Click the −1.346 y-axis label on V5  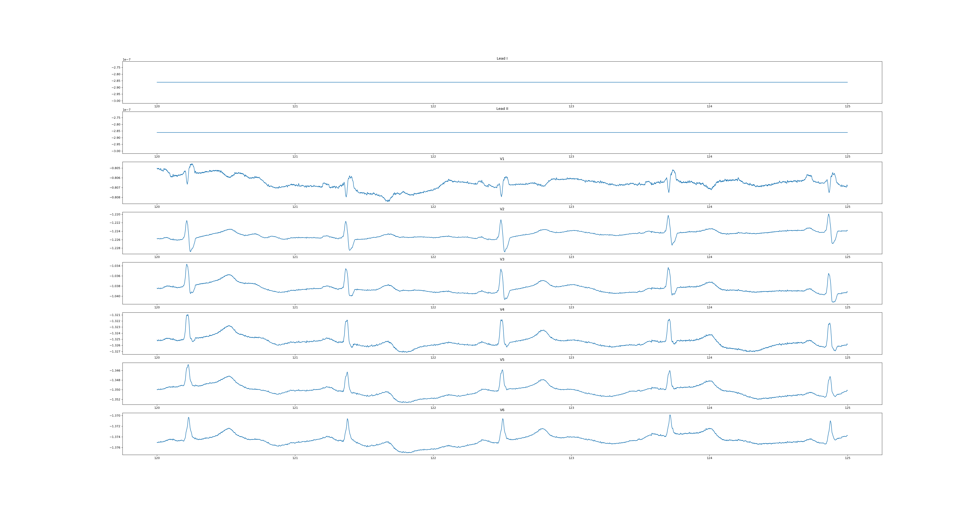pos(115,371)
